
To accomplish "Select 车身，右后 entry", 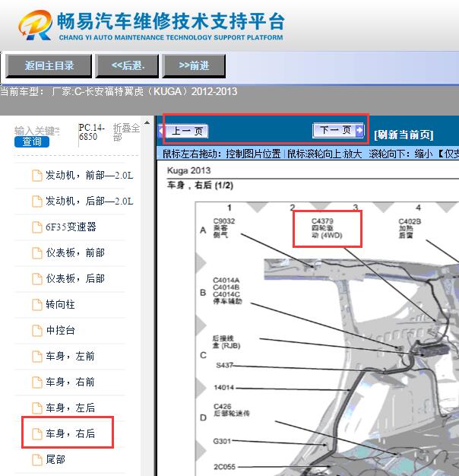I will click(70, 433).
